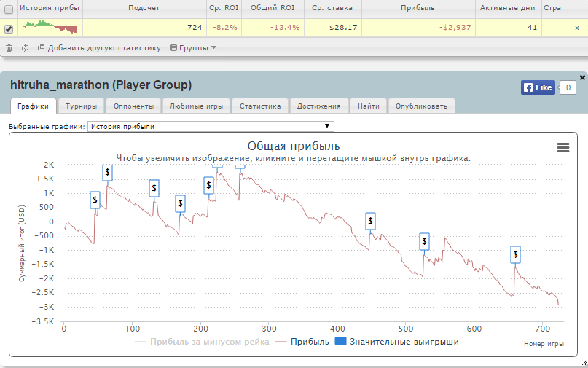Toggle the header select-all checkbox
Viewport: 588px width, 368px height.
coord(9,9)
